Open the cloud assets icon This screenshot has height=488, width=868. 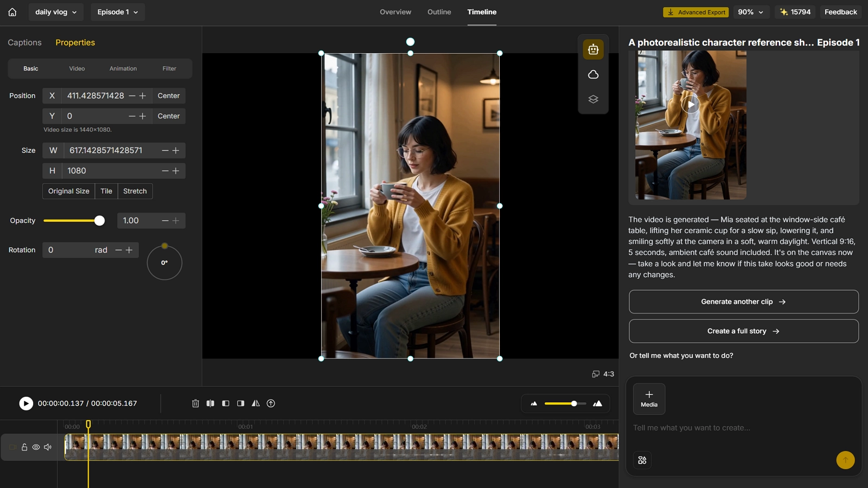[x=593, y=74]
